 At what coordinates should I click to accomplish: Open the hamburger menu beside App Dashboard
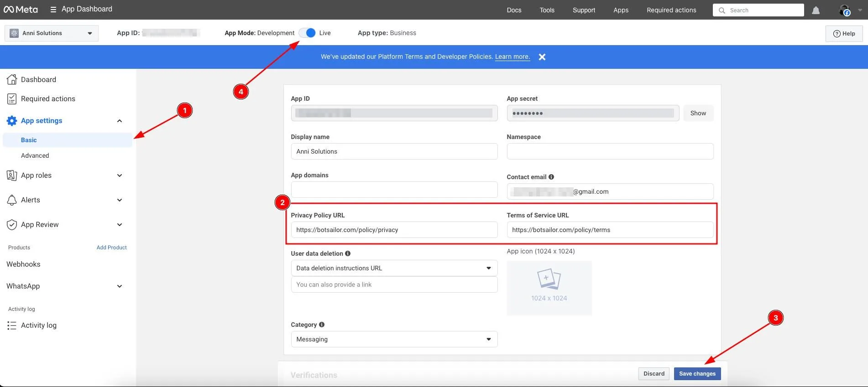click(53, 9)
